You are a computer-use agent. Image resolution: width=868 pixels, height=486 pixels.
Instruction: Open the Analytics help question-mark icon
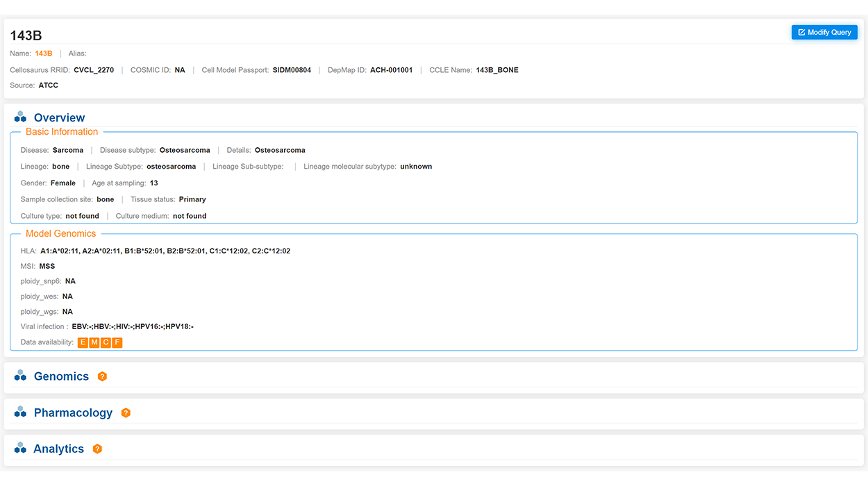tap(97, 449)
